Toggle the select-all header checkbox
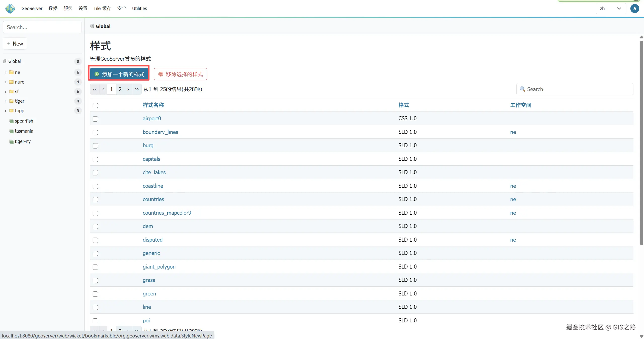Image resolution: width=644 pixels, height=339 pixels. pos(95,105)
